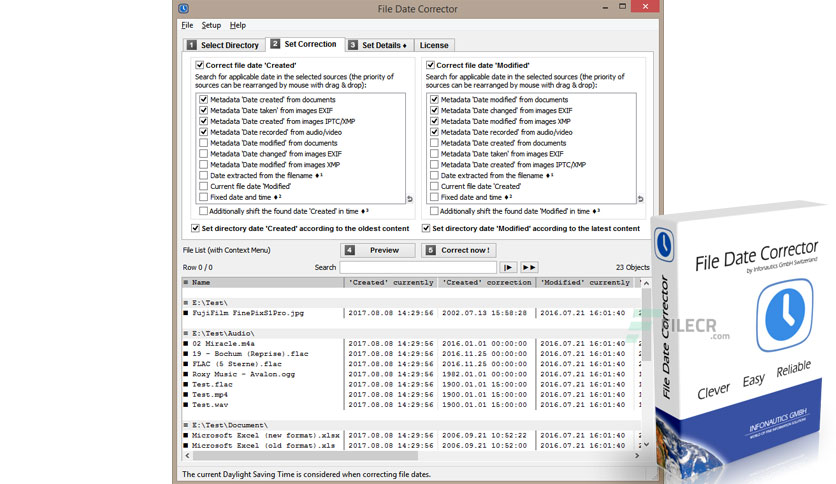Click the 'Modified' currently column header
The height and width of the screenshot is (484, 836).
tap(585, 283)
